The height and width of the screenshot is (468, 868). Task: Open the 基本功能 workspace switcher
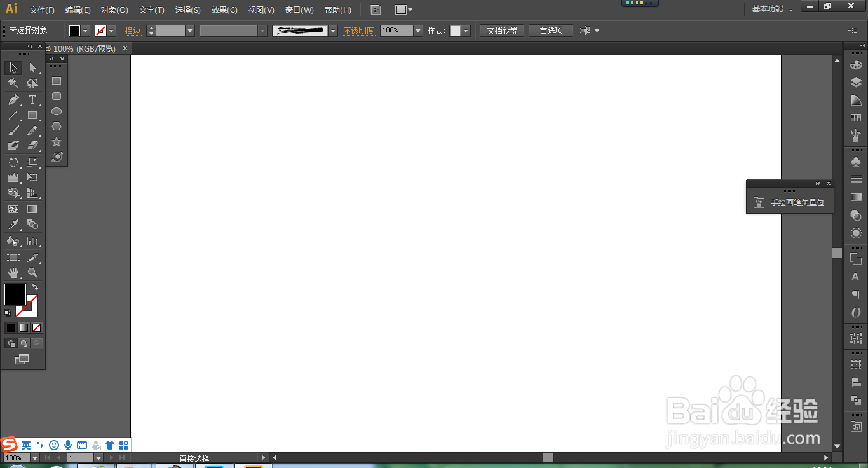772,10
